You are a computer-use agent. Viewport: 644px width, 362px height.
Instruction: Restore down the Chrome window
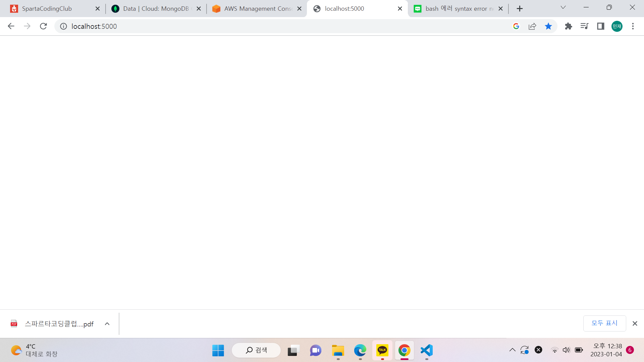tap(609, 7)
